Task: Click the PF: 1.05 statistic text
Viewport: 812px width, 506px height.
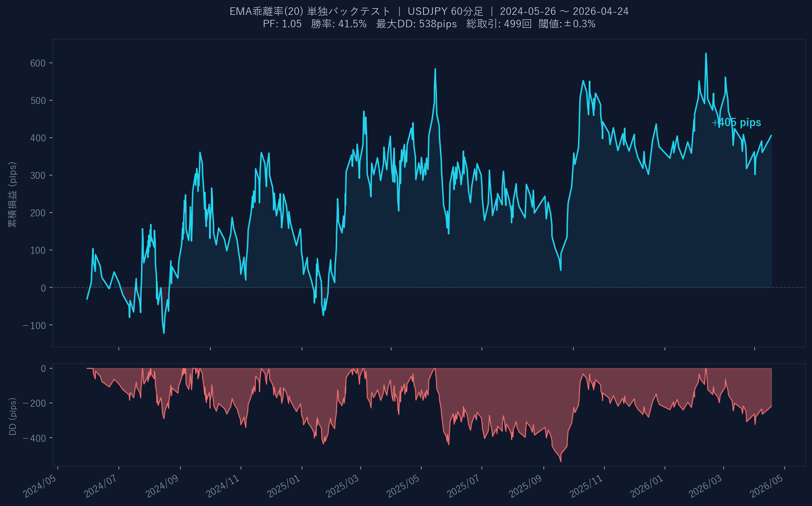Action: click(282, 24)
